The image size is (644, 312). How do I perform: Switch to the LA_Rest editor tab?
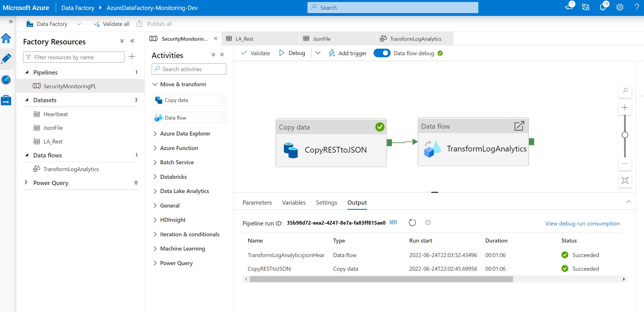[x=244, y=39]
